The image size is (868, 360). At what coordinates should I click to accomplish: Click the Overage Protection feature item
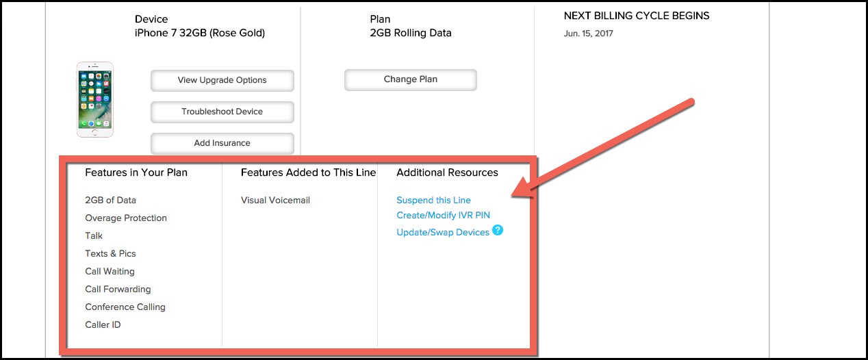tap(126, 218)
